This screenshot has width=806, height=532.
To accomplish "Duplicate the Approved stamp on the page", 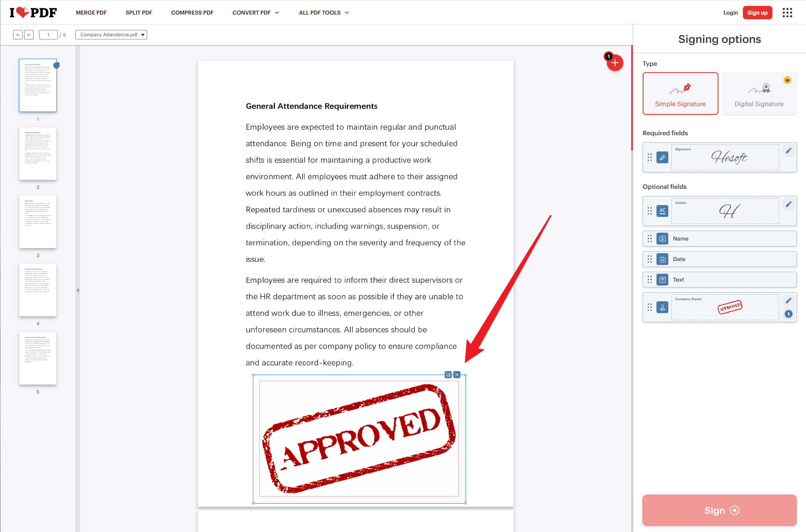I will click(448, 375).
